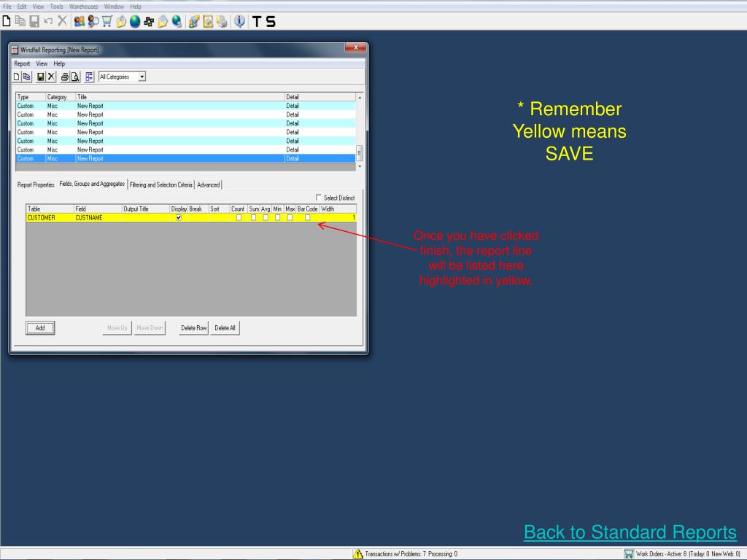Click the Add button
747x560 pixels.
40,327
